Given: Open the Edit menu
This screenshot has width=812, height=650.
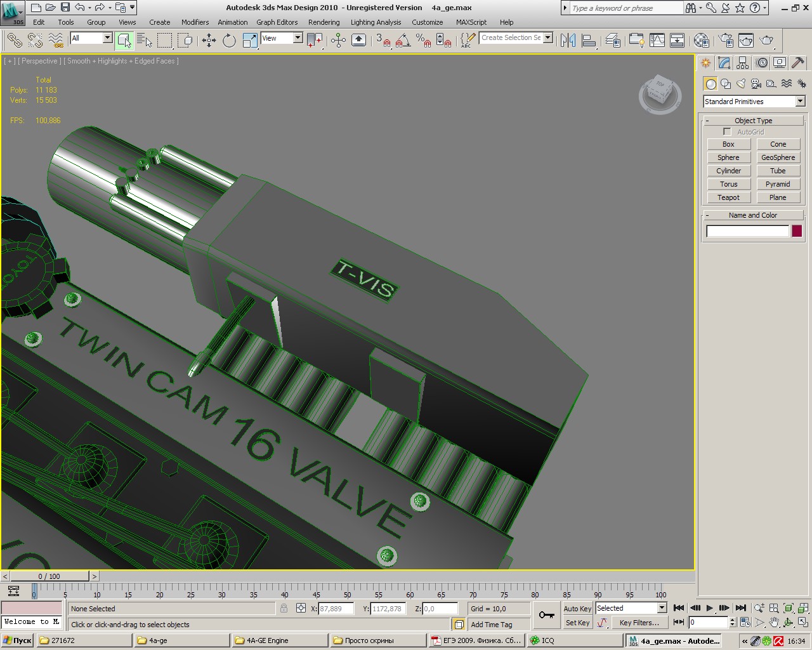Looking at the screenshot, I should [x=39, y=22].
